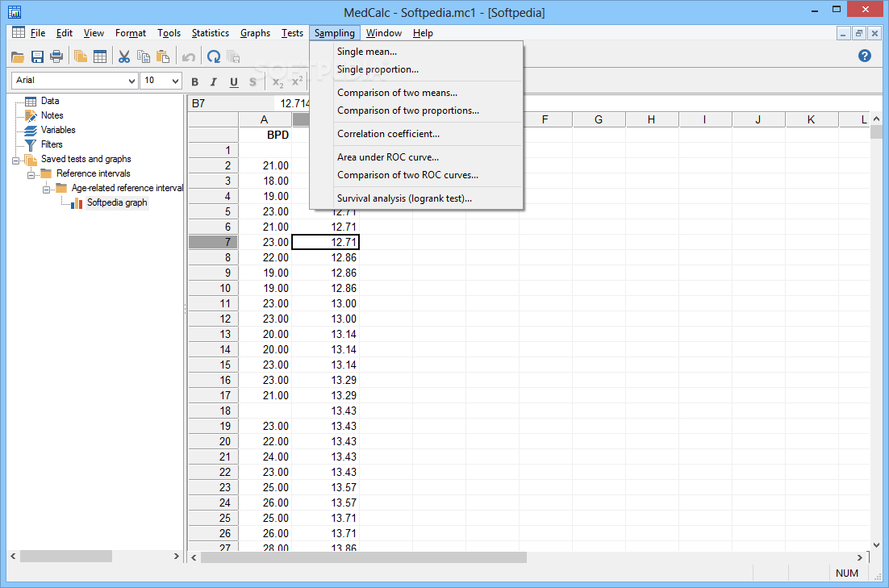Open the View menu
The image size is (889, 588).
(94, 33)
